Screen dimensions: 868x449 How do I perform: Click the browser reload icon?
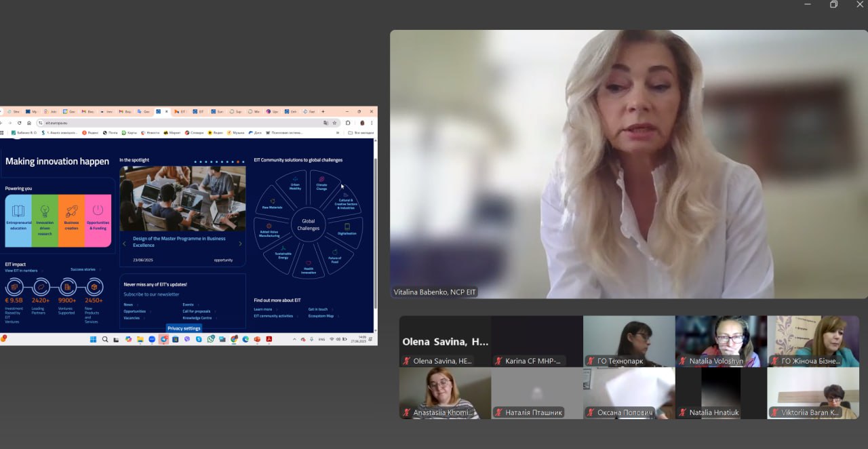pos(19,123)
